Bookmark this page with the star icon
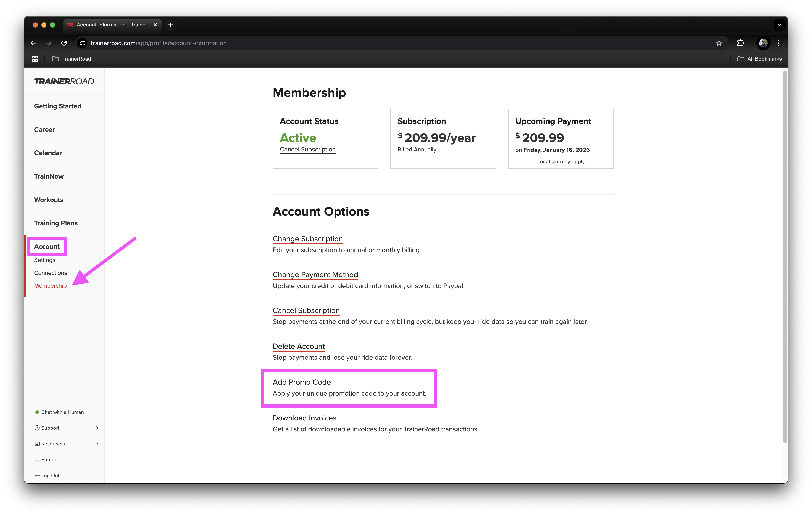812x515 pixels. tap(719, 43)
